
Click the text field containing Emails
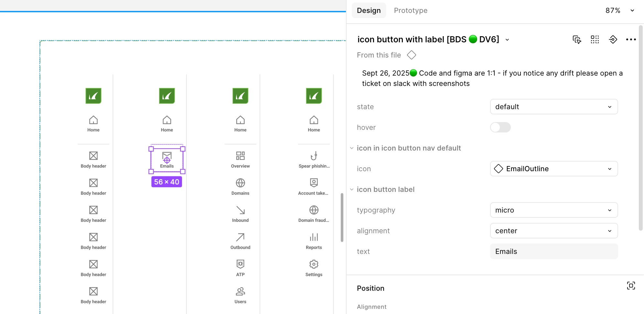coord(554,251)
